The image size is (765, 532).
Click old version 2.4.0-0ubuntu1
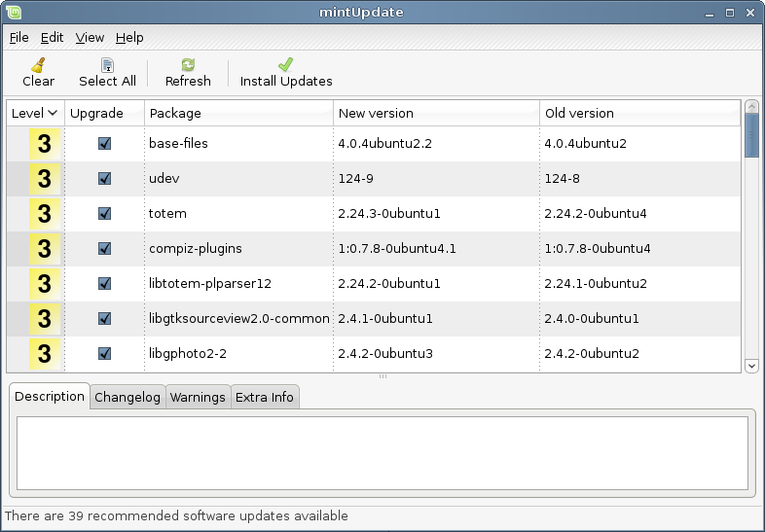[592, 319]
